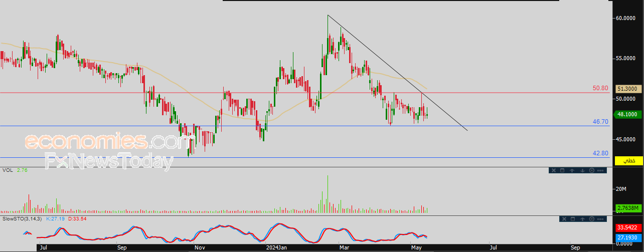
Task: Open SlowSTO panel settings gear
Action: [x=592, y=219]
